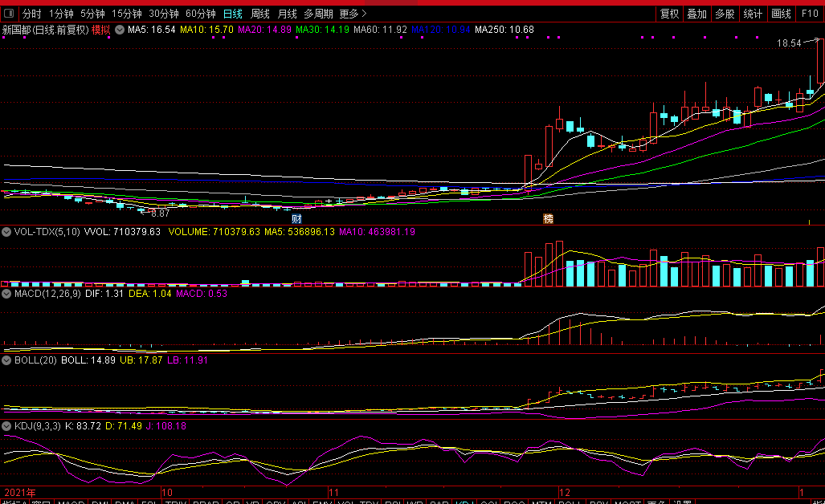Open the 多周期 multi-period view
The image size is (825, 504).
tap(318, 14)
